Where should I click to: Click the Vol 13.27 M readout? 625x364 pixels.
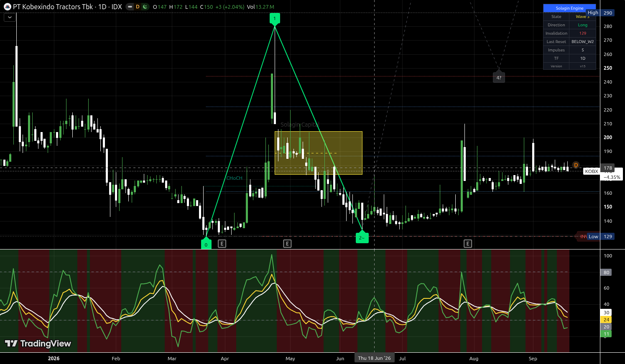(x=260, y=7)
